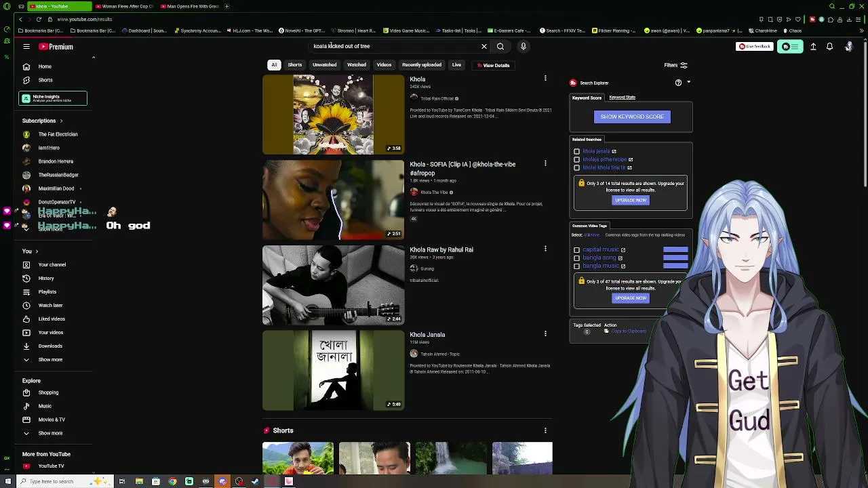Click the View Details chip
The width and height of the screenshot is (868, 488).
pyautogui.click(x=494, y=65)
